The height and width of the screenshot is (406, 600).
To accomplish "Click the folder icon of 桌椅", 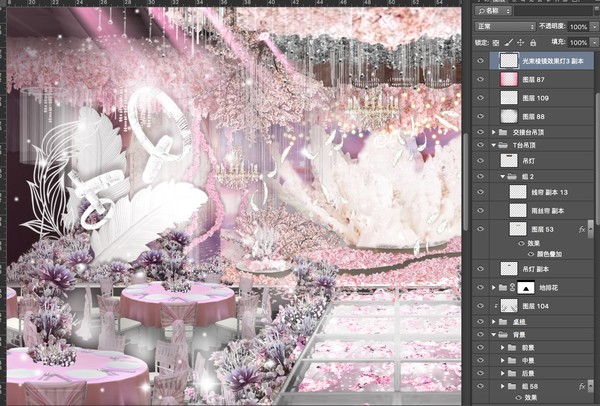I will (503, 322).
